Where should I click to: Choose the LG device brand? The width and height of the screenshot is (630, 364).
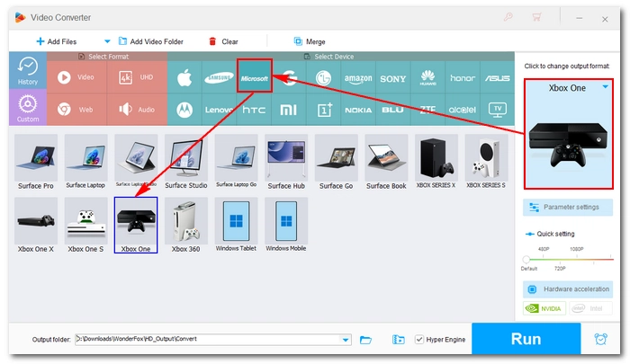tap(323, 77)
